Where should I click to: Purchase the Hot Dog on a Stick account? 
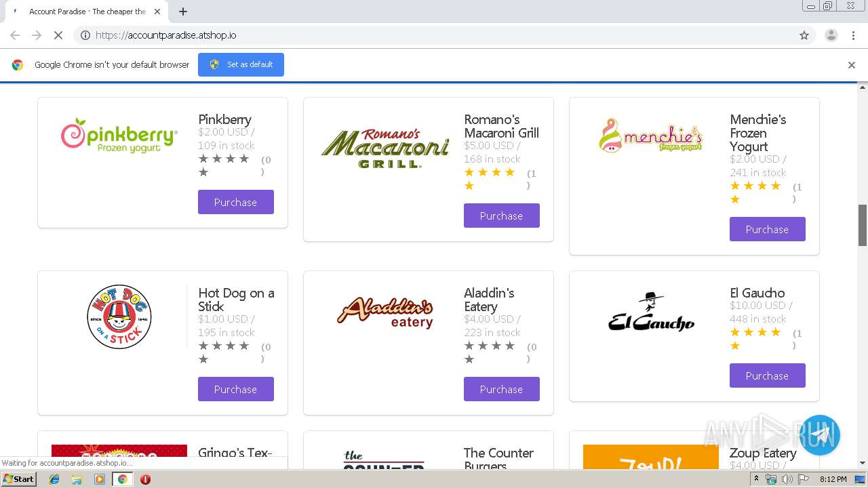236,389
